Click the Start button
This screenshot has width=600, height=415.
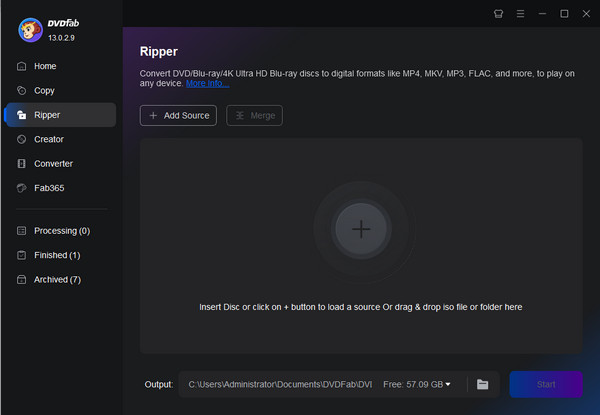(x=546, y=384)
